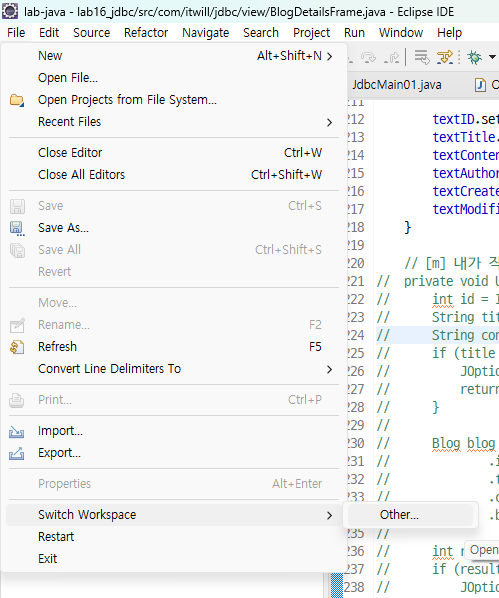Screen dimensions: 499x598
Task: Expand the Switch Workspace submenu
Action: [174, 515]
